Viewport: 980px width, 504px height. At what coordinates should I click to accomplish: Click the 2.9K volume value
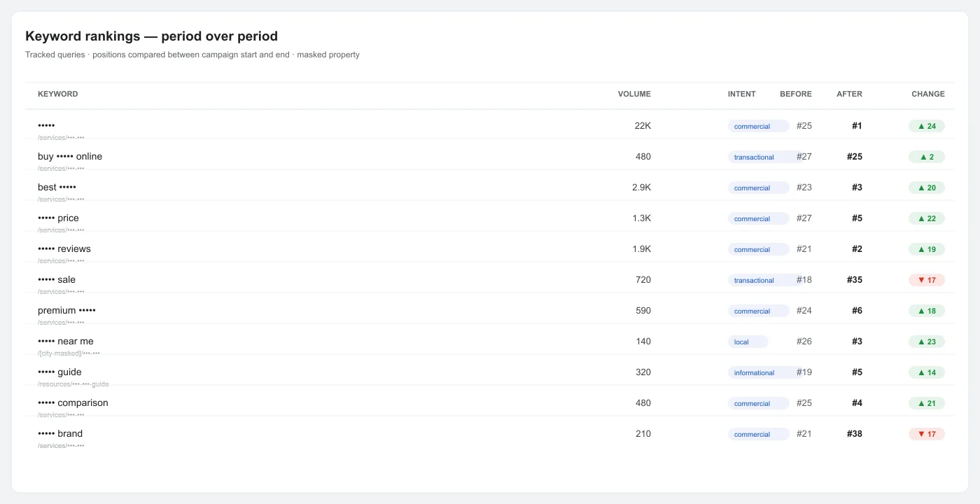(x=641, y=188)
